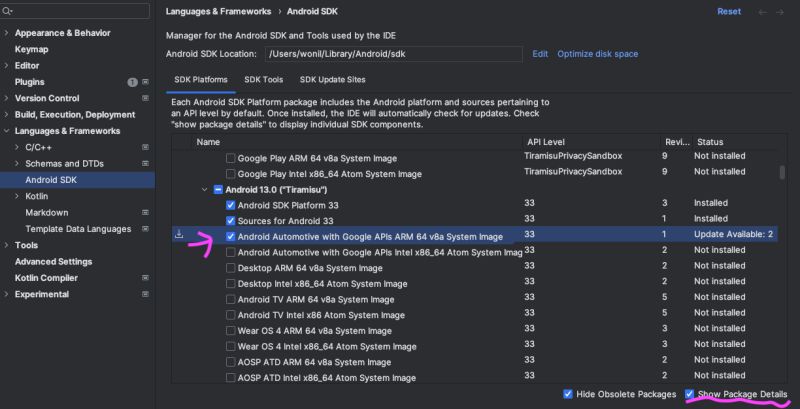800x409 pixels.
Task: Expand the Editor settings section
Action: (6, 66)
